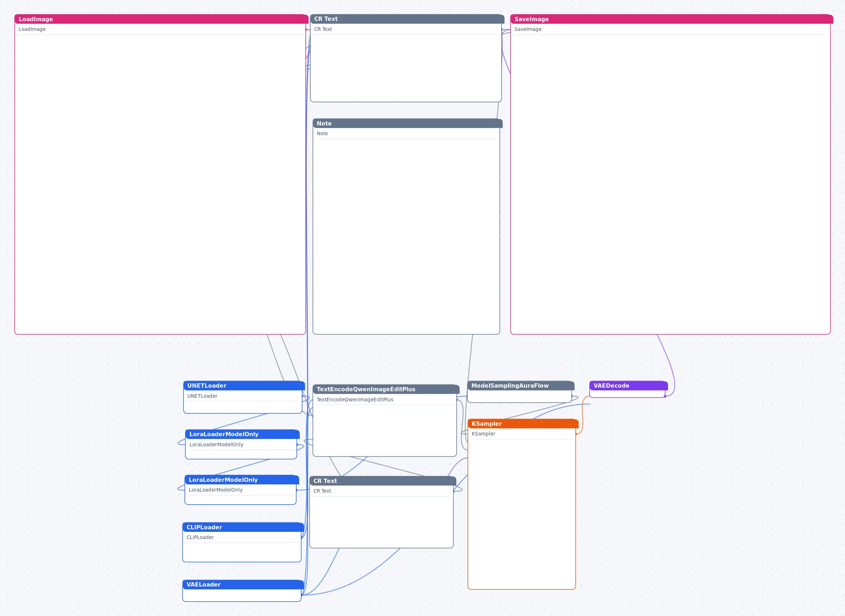The image size is (845, 616).
Task: Select the VAEDecode node purple title bar
Action: (629, 385)
